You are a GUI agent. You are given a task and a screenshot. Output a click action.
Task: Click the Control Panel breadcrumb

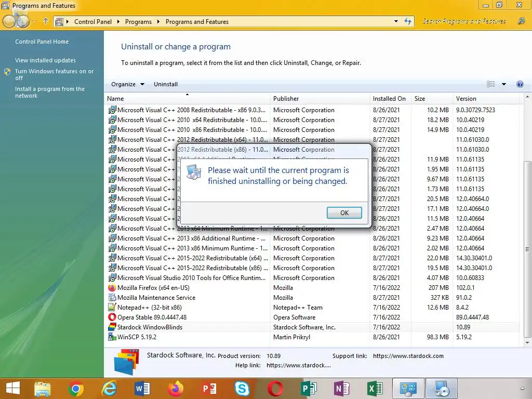click(93, 22)
